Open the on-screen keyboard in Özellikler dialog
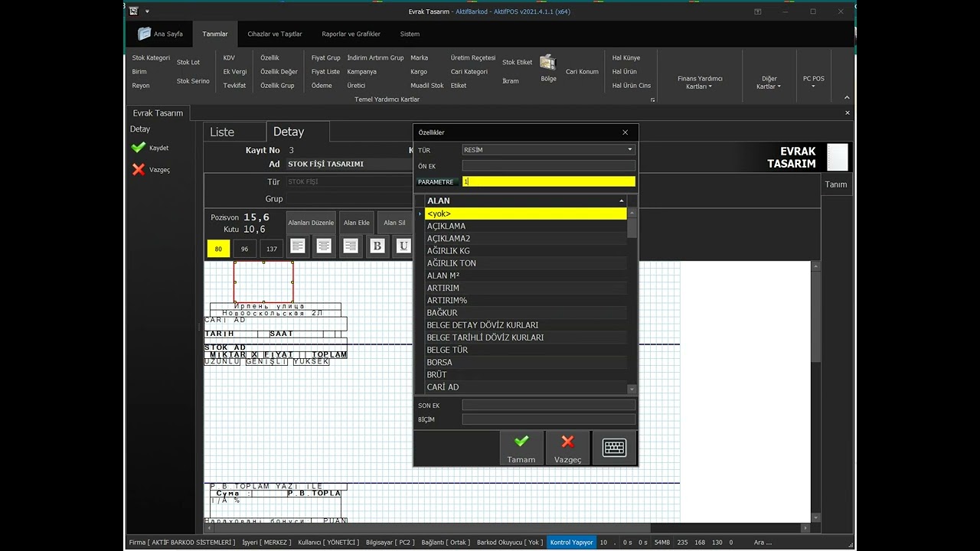This screenshot has height=551, width=980. [614, 448]
